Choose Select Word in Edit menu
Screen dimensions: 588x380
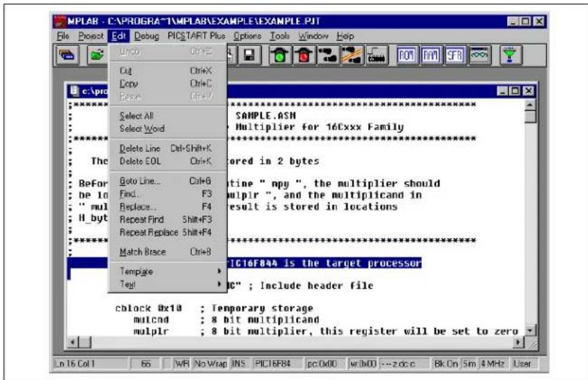tap(167, 128)
